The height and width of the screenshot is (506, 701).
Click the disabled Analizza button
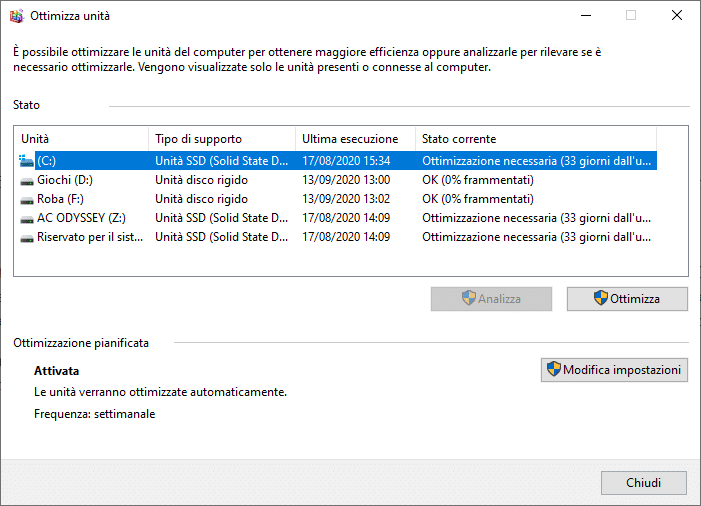(491, 298)
